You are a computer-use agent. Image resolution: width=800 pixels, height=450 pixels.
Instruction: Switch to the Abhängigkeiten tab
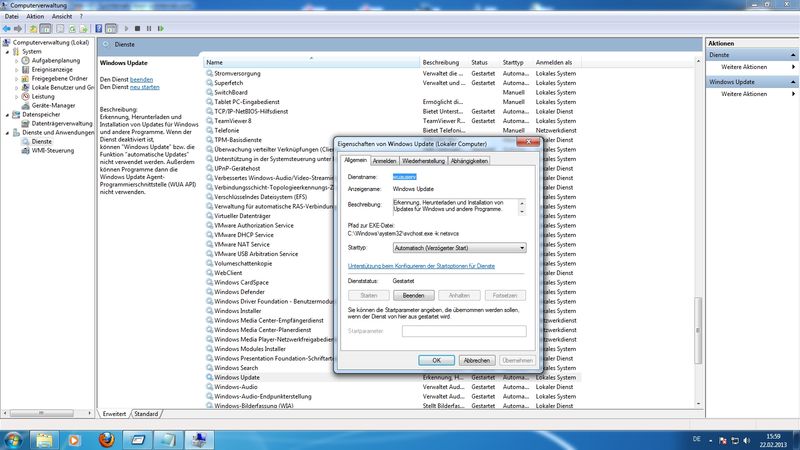coord(469,160)
